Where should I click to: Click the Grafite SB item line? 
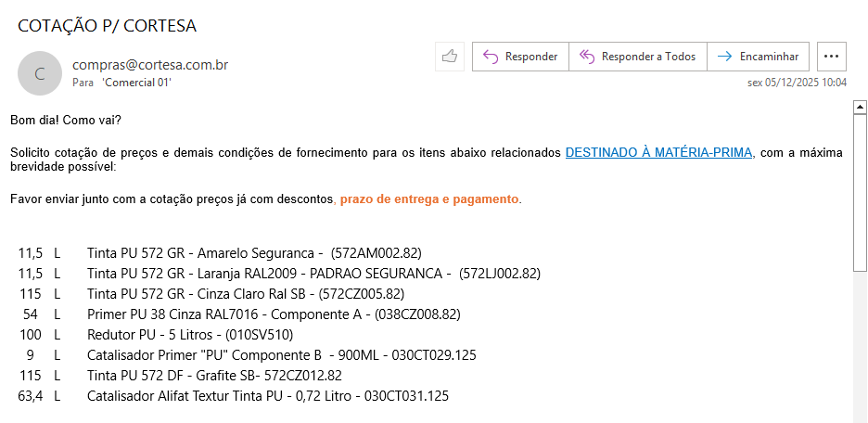pos(214,375)
